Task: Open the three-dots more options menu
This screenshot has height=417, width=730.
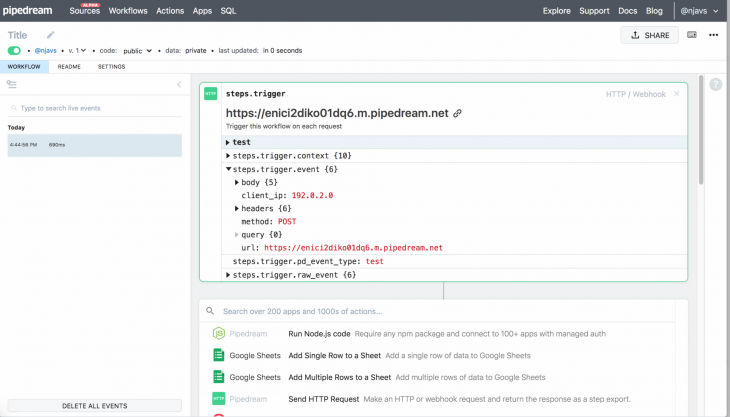Action: point(713,35)
